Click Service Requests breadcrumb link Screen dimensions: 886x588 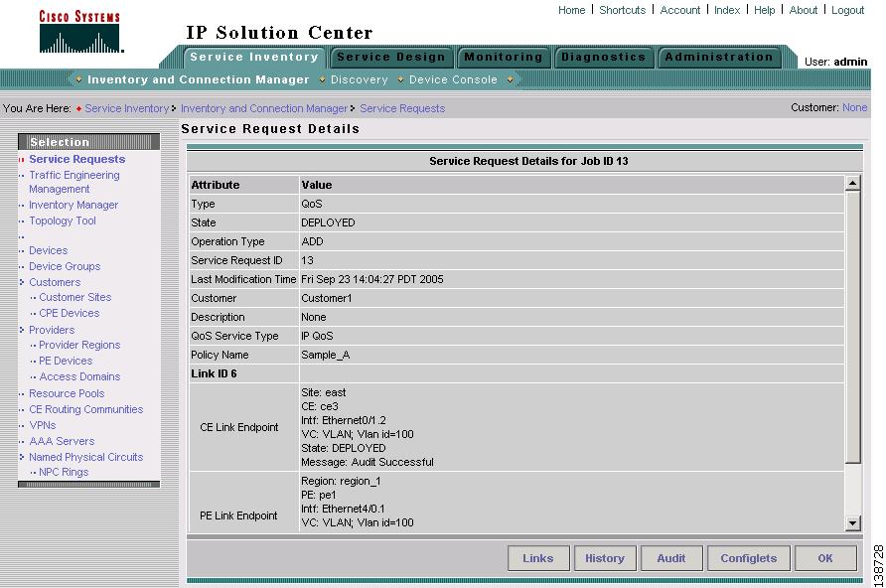click(x=402, y=108)
